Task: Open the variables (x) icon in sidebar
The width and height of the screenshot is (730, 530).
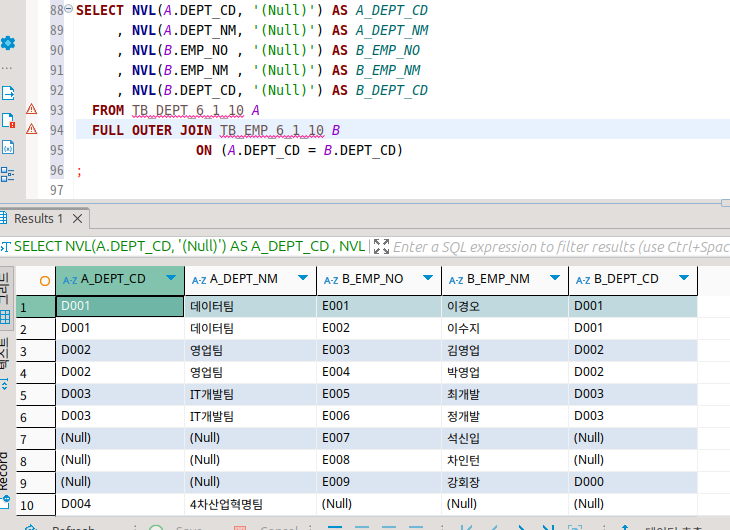Action: click(x=8, y=147)
